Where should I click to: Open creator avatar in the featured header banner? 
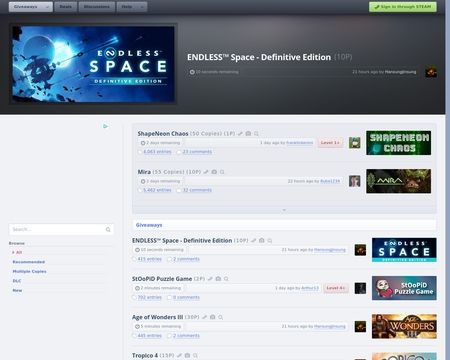[431, 72]
